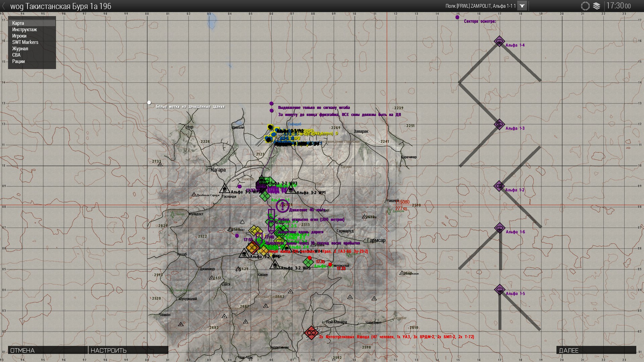Toggle map textures layers icon

[x=596, y=6]
